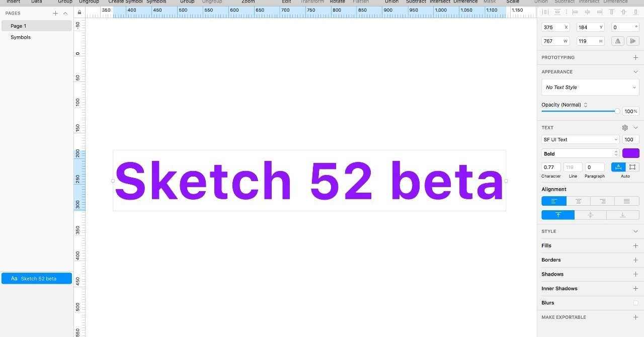Click the font size field showing 100
This screenshot has width=644, height=337.
[x=631, y=140]
